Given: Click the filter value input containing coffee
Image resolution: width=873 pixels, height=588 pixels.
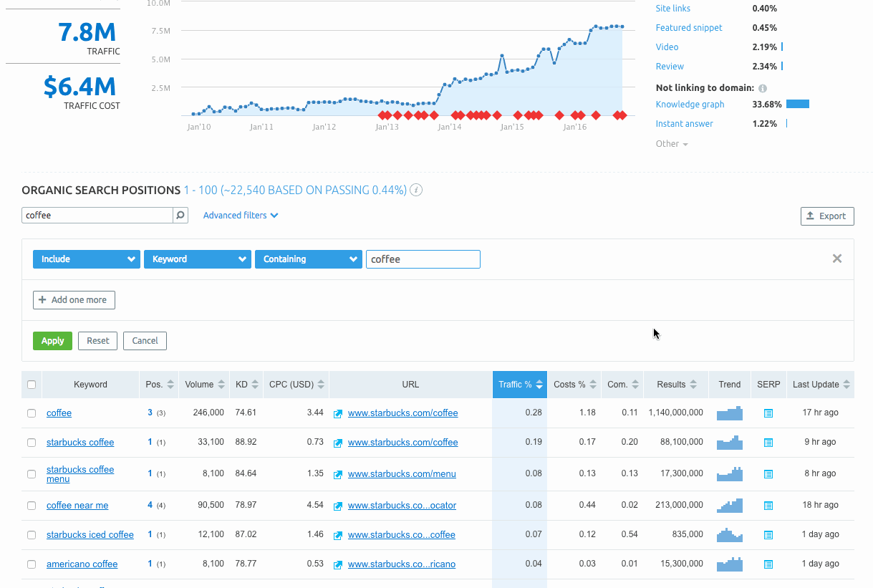Looking at the screenshot, I should point(423,259).
